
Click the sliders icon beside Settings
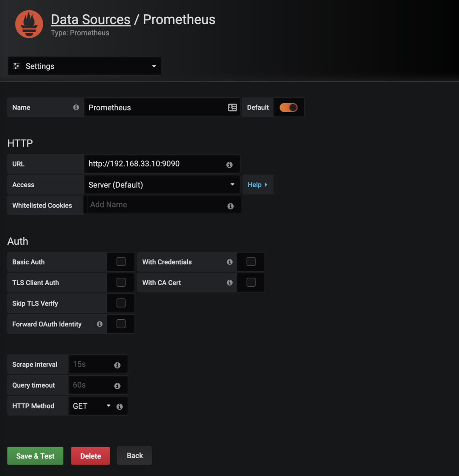click(x=17, y=66)
